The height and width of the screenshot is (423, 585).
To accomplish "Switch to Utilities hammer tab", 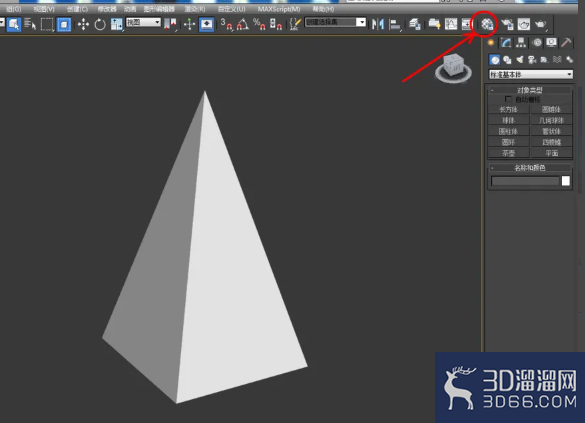I will point(566,43).
